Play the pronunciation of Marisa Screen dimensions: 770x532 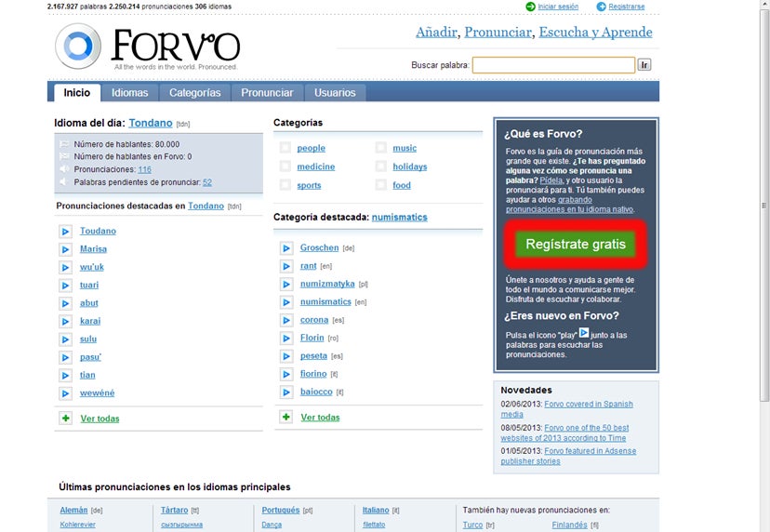click(65, 249)
